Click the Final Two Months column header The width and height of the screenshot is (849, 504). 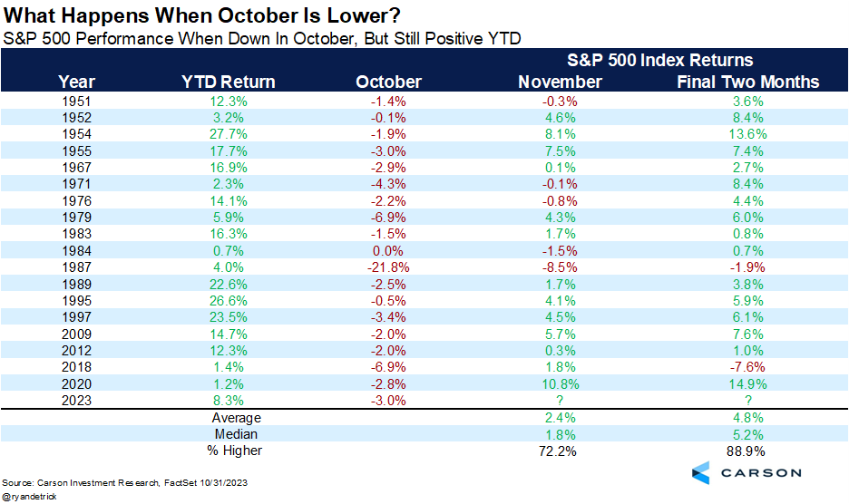pos(748,82)
